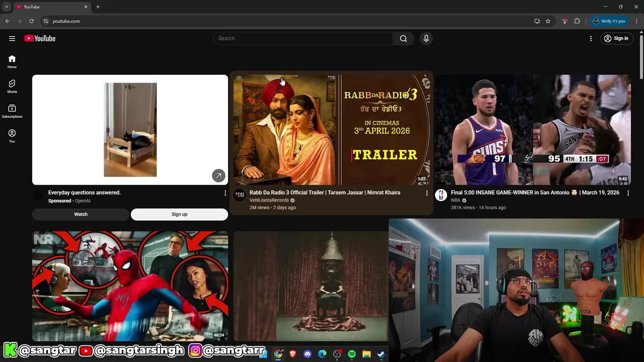This screenshot has height=362, width=644.
Task: Click 'Everyday questions answered.' ad headline
Action: (x=85, y=193)
